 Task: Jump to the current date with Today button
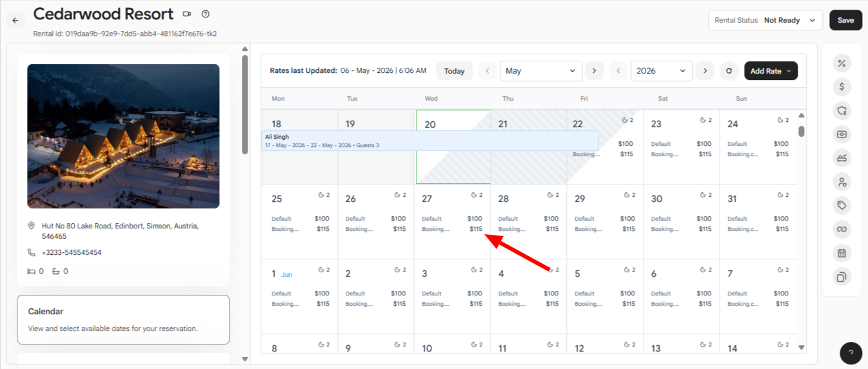click(455, 71)
